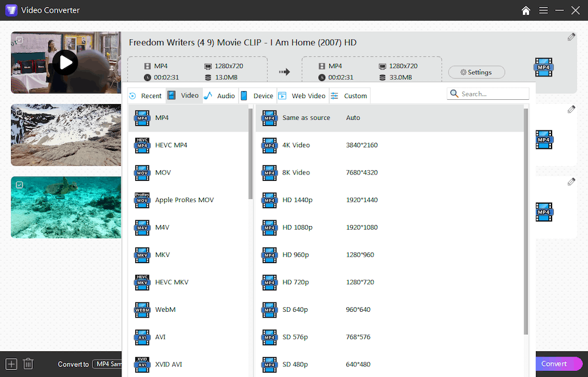588x377 pixels.
Task: Add file with plus icon
Action: coord(11,364)
